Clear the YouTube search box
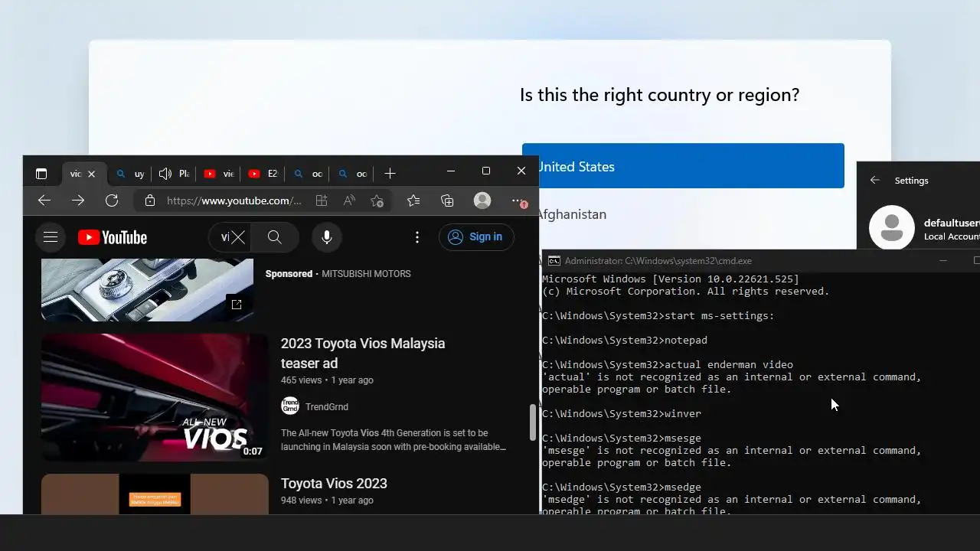 (x=238, y=237)
